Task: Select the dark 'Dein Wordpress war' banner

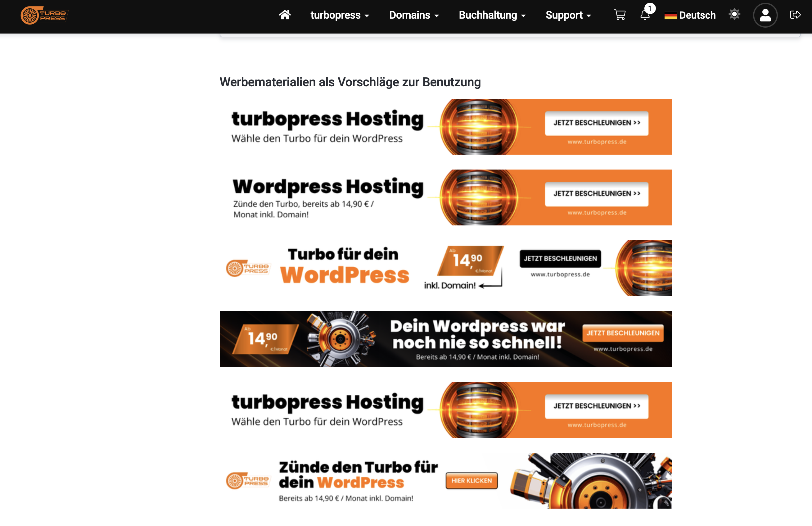Action: point(445,339)
